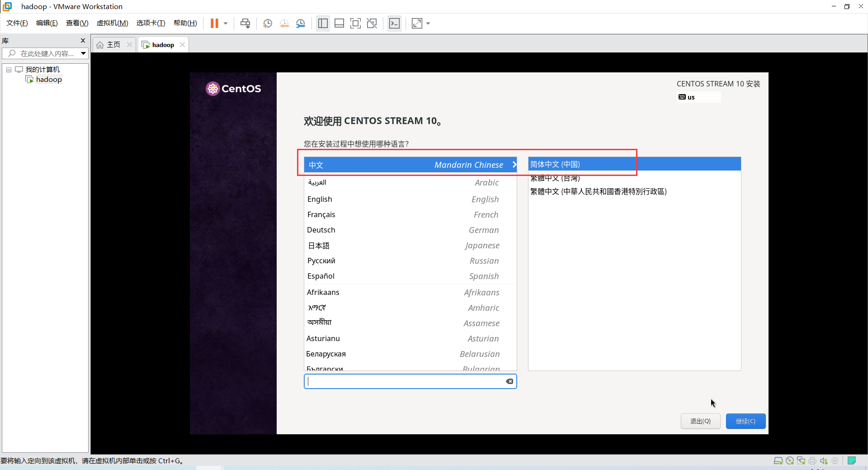Click the teal message log note icon
Screen dimensions: 868x470
pos(852,461)
